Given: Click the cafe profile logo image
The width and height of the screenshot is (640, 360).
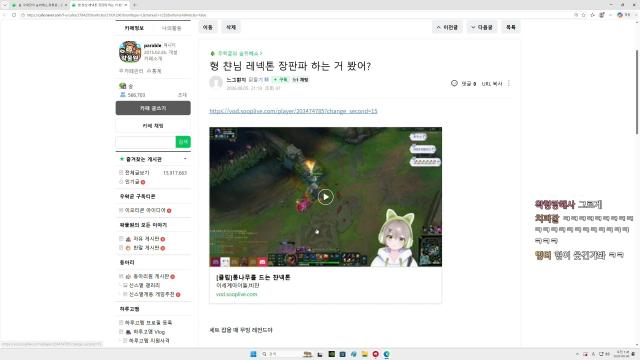Looking at the screenshot, I should pyautogui.click(x=130, y=52).
